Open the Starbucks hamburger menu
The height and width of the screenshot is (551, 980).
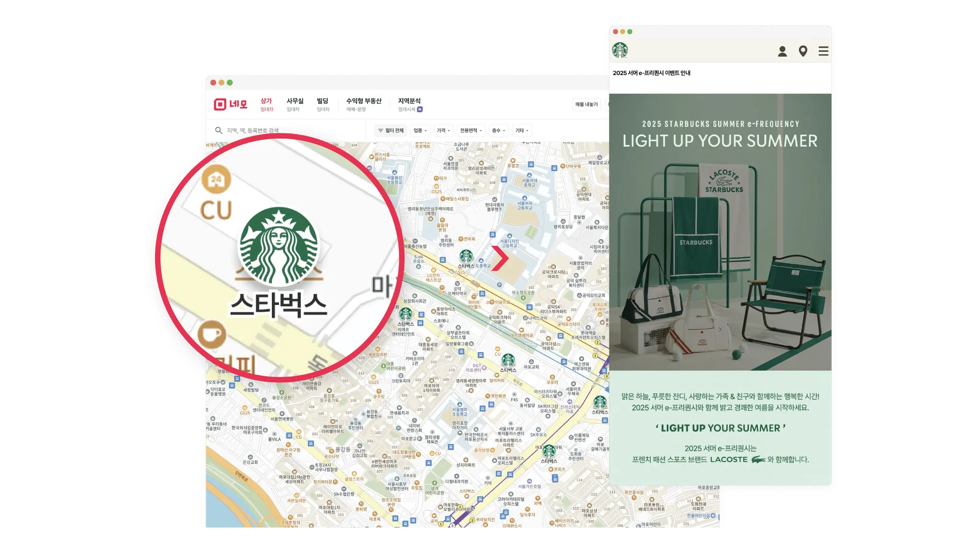click(x=823, y=51)
